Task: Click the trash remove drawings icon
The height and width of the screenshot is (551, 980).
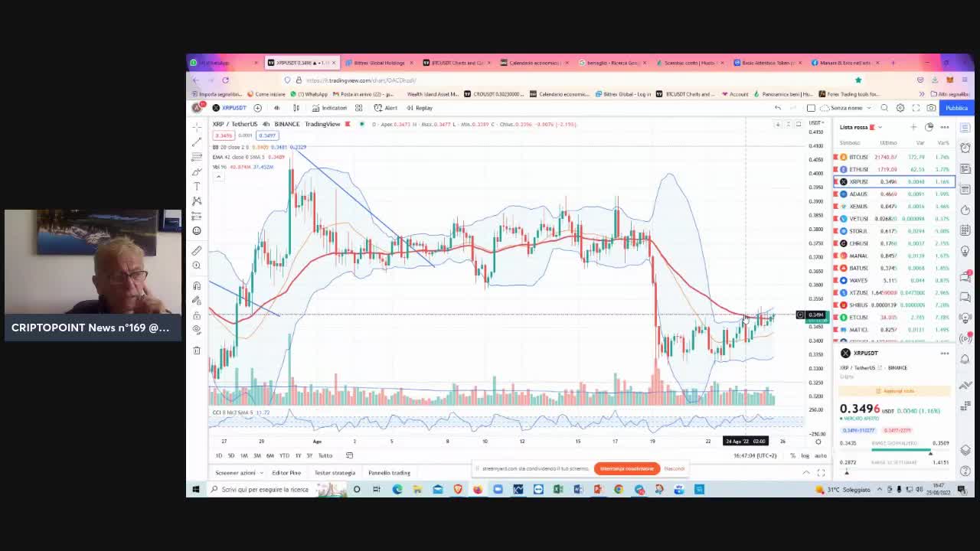Action: point(197,350)
